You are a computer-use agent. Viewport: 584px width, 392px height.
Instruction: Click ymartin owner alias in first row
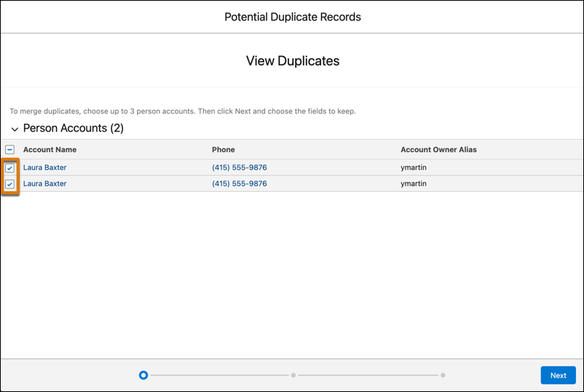(415, 168)
